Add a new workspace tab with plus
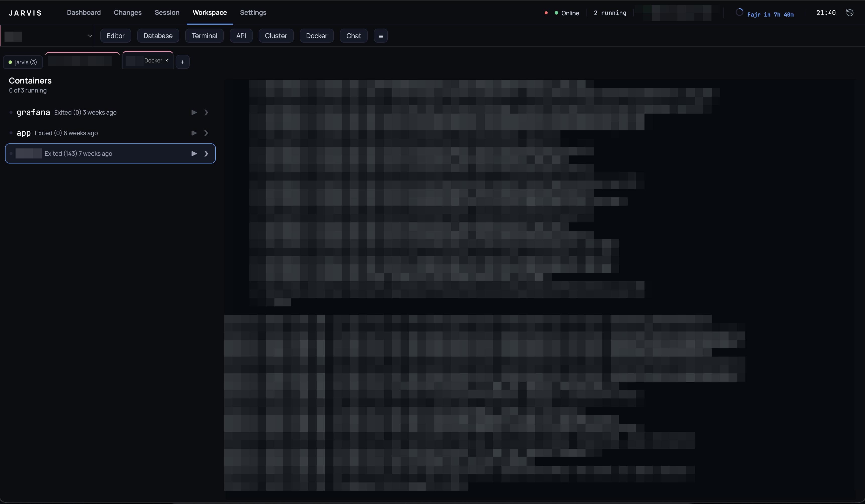865x504 pixels. tap(183, 62)
